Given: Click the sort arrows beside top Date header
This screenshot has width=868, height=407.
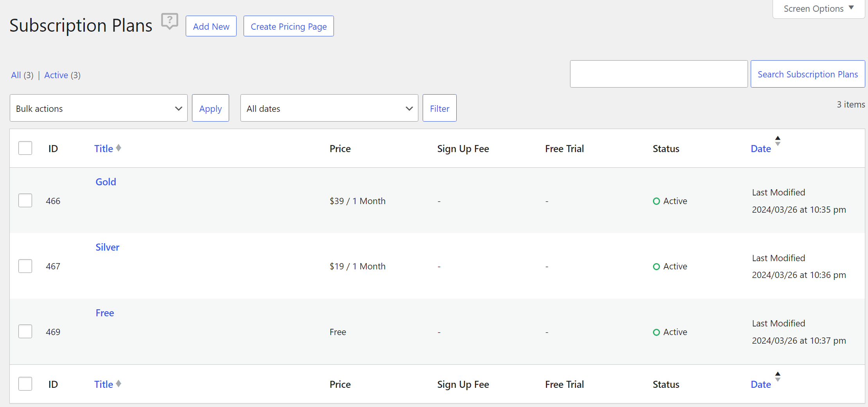Looking at the screenshot, I should 778,141.
